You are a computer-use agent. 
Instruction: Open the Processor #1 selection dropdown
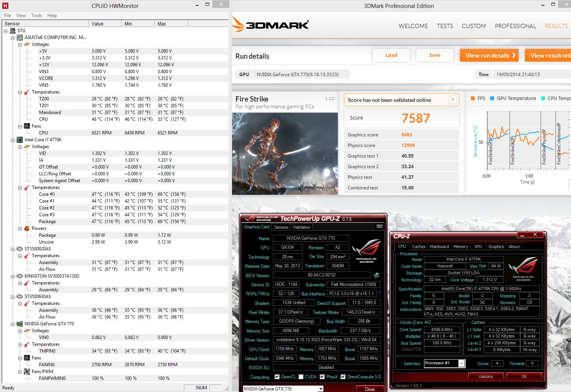(461, 364)
